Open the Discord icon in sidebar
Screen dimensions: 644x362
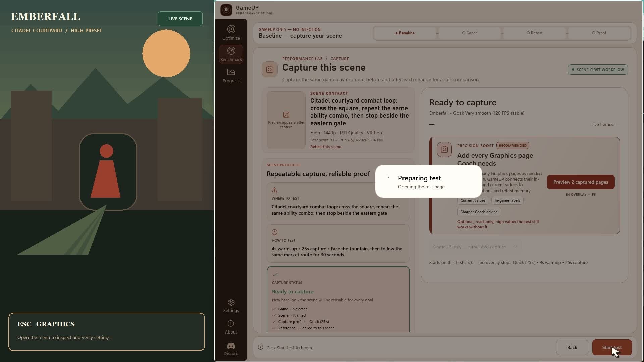click(x=231, y=346)
